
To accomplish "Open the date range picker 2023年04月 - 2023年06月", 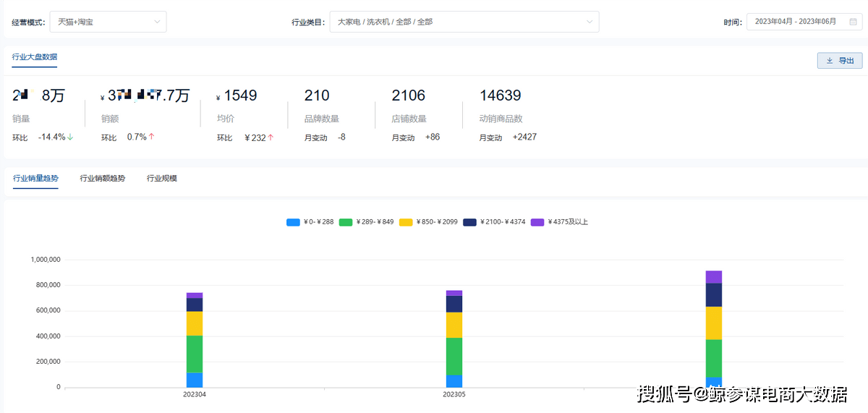I will pyautogui.click(x=804, y=22).
